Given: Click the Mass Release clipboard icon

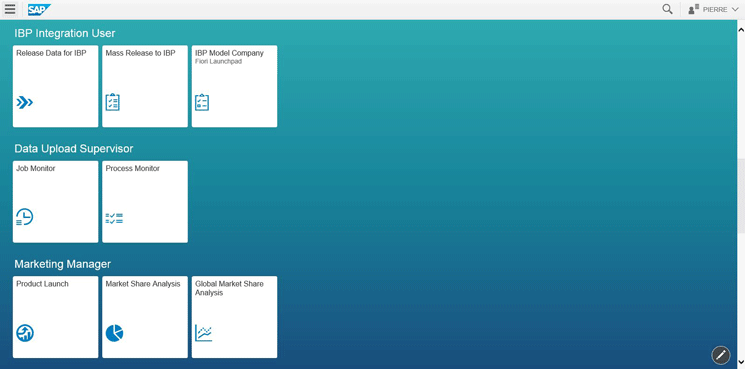Looking at the screenshot, I should (113, 102).
